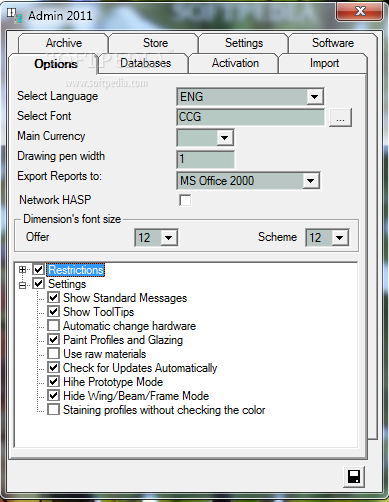The image size is (389, 502).
Task: Toggle Hide Wing/Beam/Frame Mode checkbox
Action: 53,395
